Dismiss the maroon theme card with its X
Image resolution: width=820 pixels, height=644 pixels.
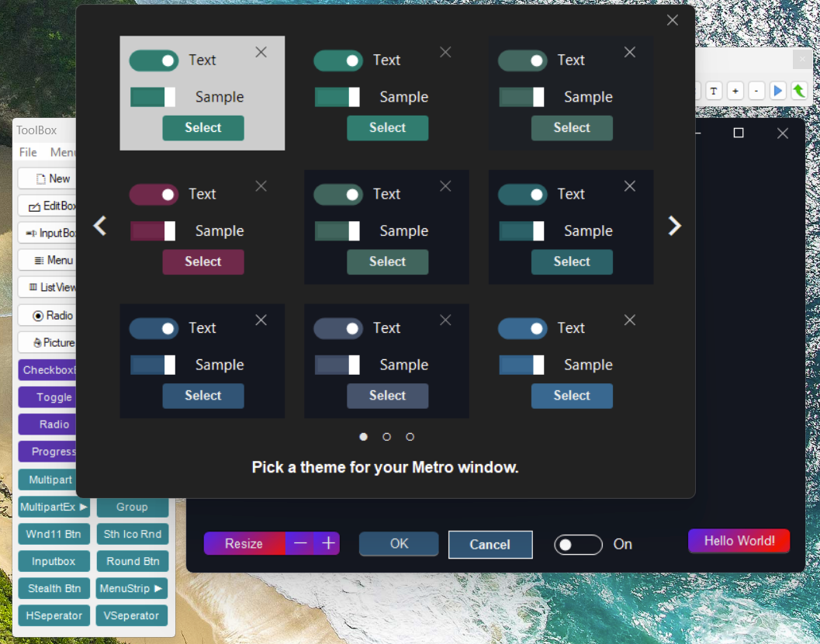261,186
